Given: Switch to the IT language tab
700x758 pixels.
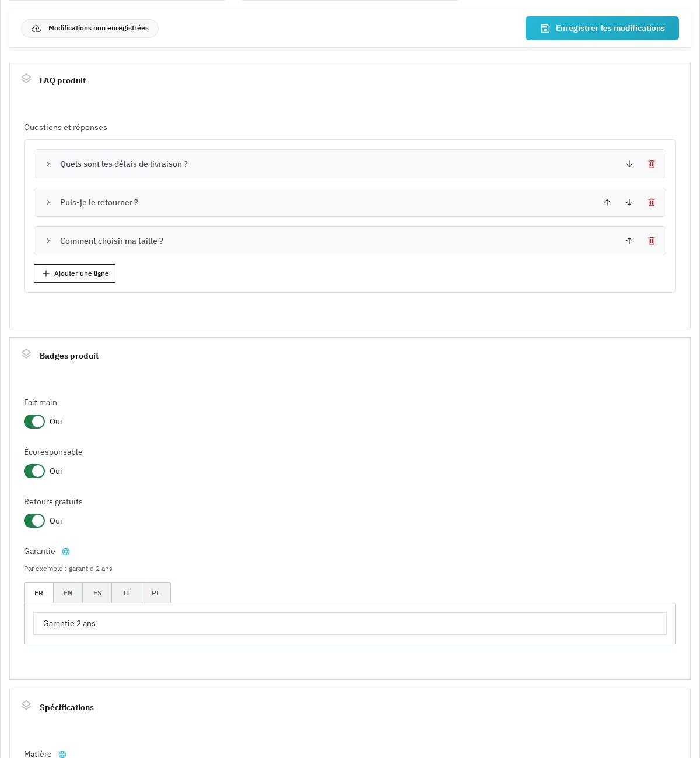Looking at the screenshot, I should point(127,593).
